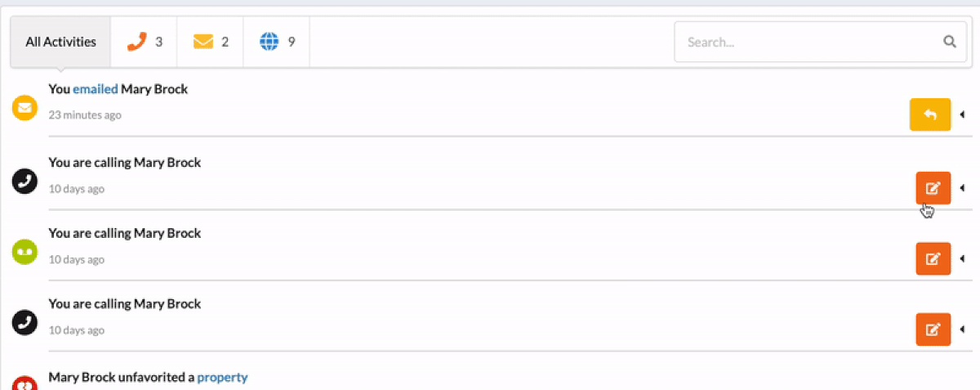This screenshot has width=980, height=390.
Task: Click the orange edit note button on first call
Action: coord(933,188)
